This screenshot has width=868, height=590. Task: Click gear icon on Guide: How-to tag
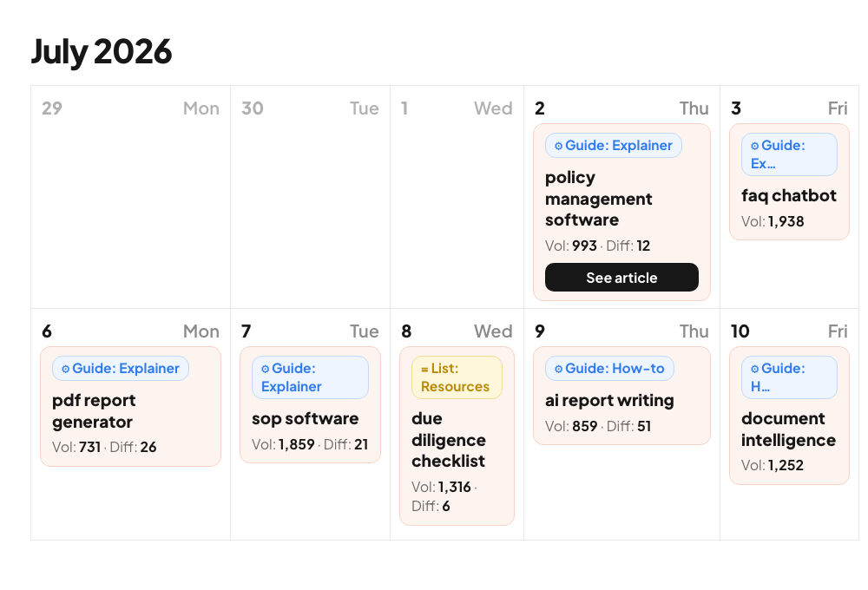click(558, 369)
